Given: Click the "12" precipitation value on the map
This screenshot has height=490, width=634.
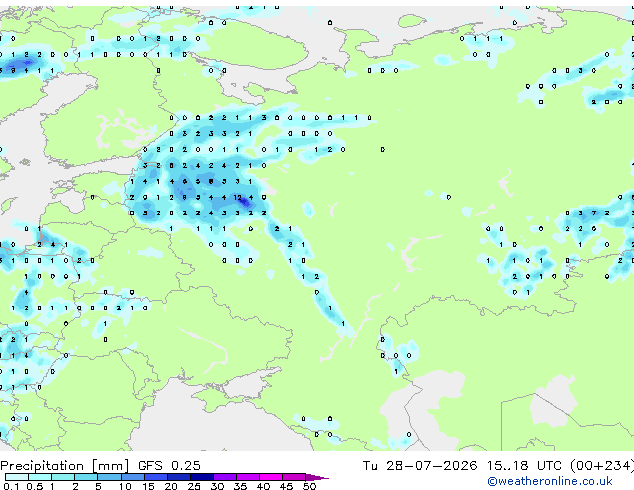Looking at the screenshot, I should [237, 197].
